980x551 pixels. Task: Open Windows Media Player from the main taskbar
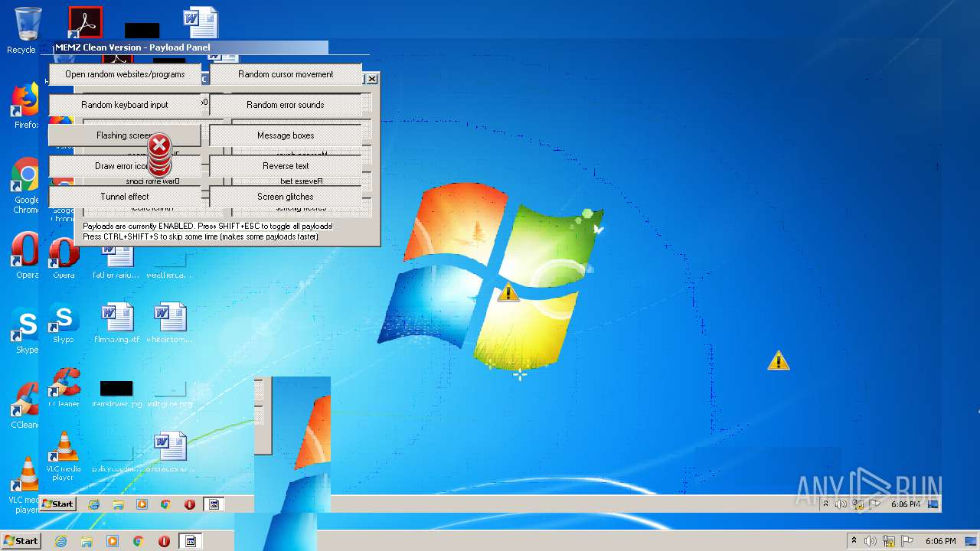click(x=113, y=541)
